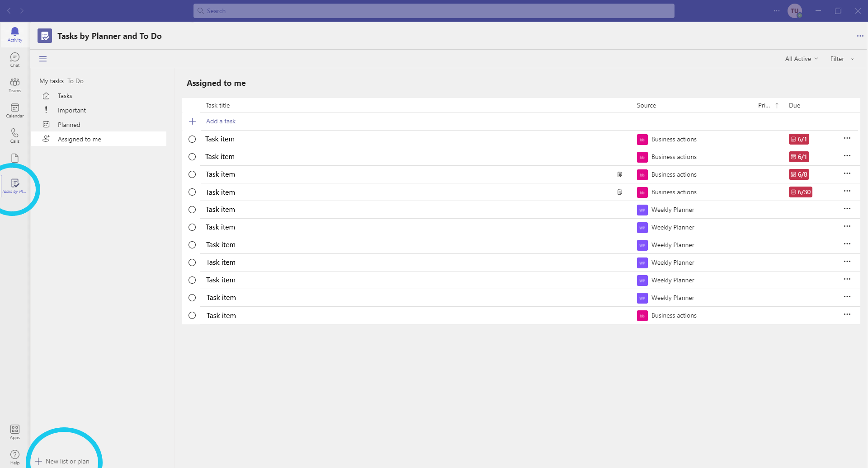The width and height of the screenshot is (868, 468).
Task: Select the Important task list
Action: 72,110
